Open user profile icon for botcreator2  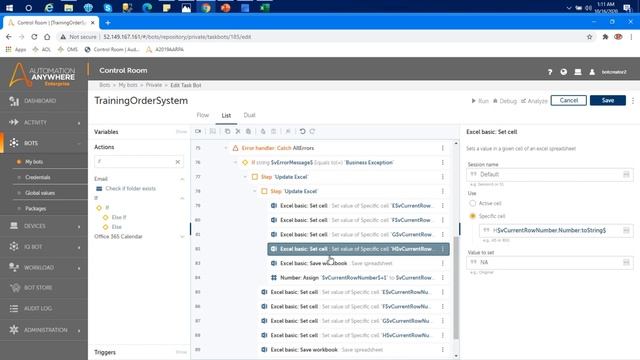click(592, 72)
